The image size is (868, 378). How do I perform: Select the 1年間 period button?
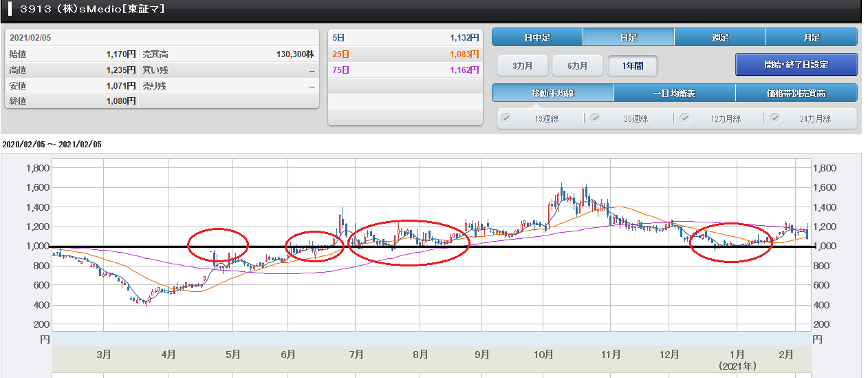pos(632,65)
